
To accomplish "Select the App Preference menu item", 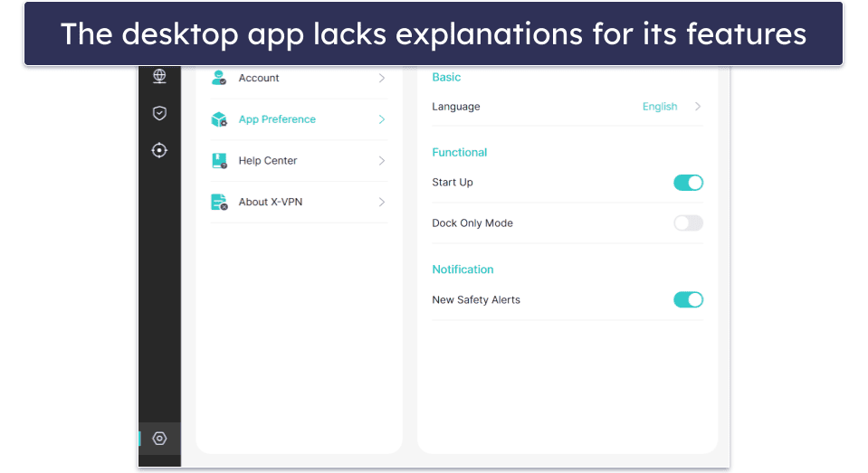I will [299, 119].
